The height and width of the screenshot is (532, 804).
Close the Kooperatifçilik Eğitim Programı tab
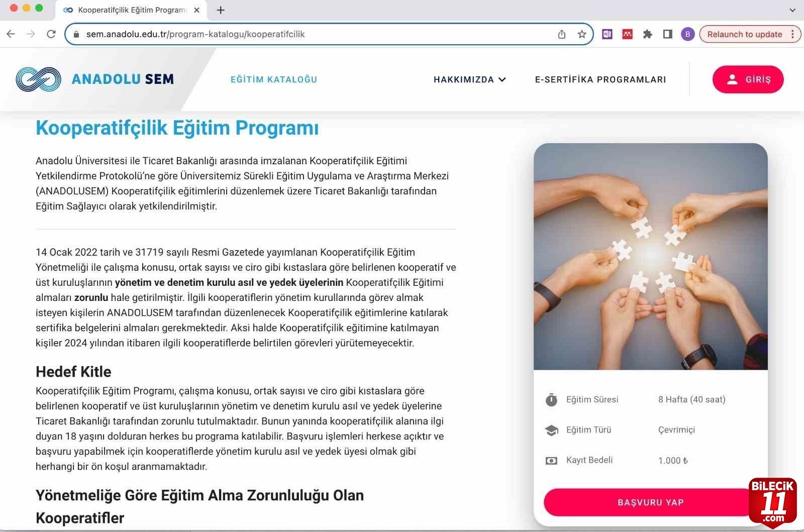pos(196,10)
